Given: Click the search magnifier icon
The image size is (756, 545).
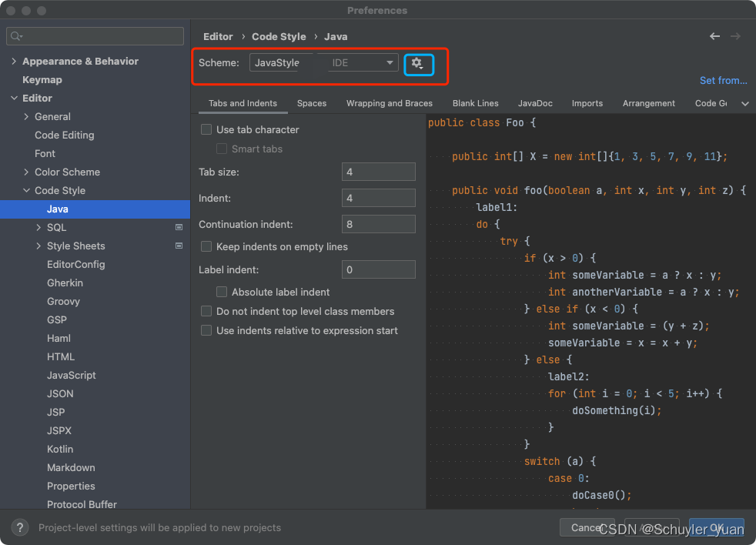Looking at the screenshot, I should pyautogui.click(x=16, y=36).
